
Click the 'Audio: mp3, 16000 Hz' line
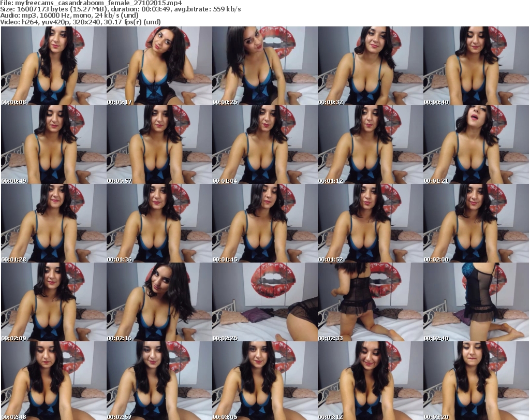69,16
